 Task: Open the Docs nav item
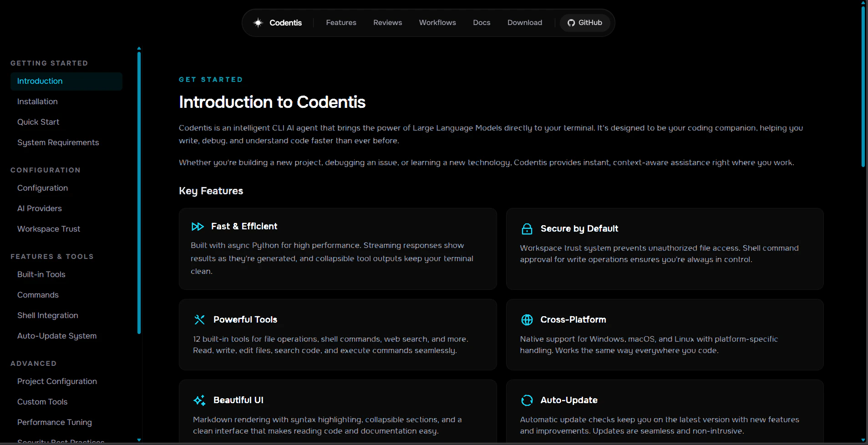point(482,23)
